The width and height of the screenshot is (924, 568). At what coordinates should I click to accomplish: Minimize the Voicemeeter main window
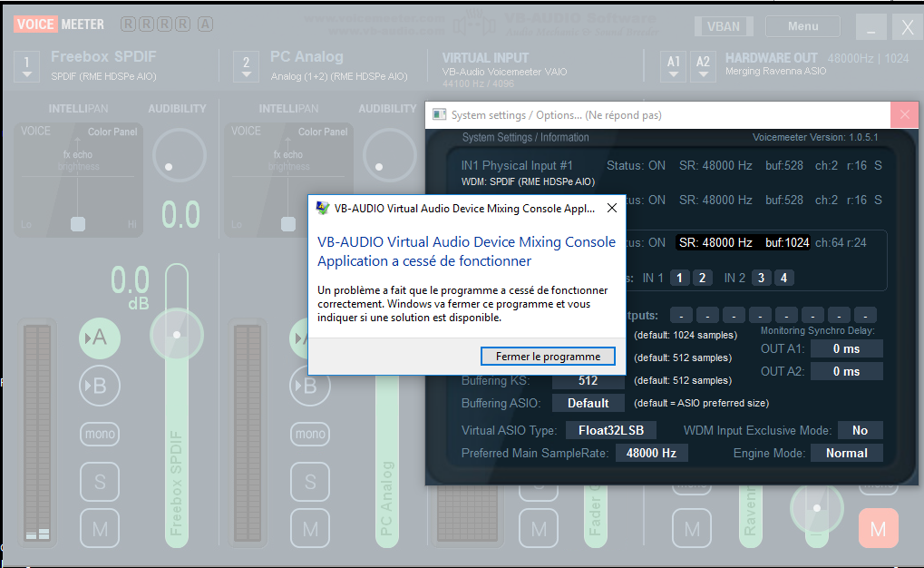(x=871, y=27)
